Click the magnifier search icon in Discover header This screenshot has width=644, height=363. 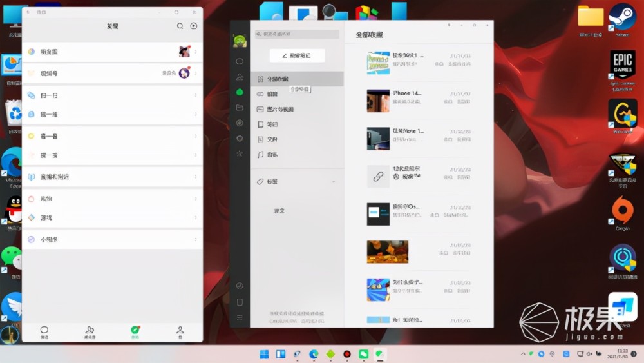point(180,26)
